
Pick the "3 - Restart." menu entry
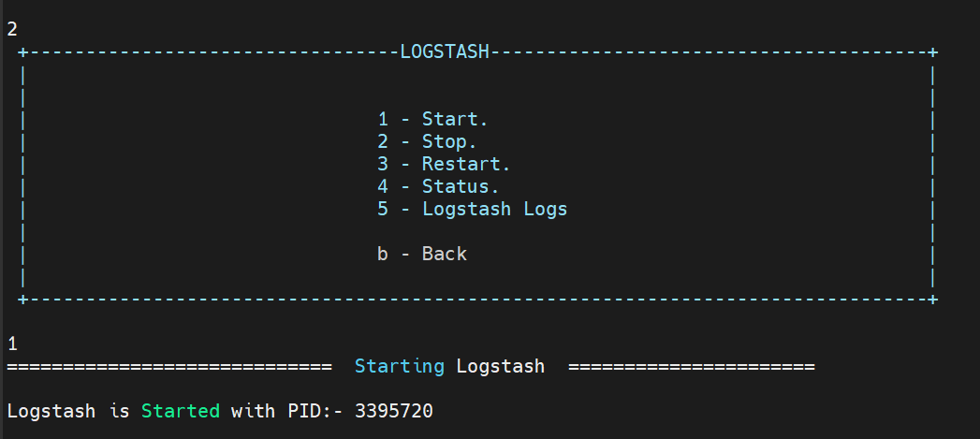pos(444,164)
